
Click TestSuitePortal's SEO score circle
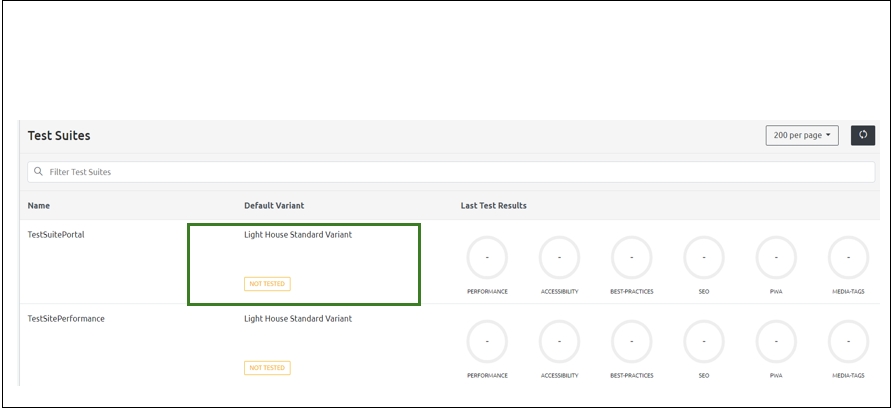pos(704,257)
